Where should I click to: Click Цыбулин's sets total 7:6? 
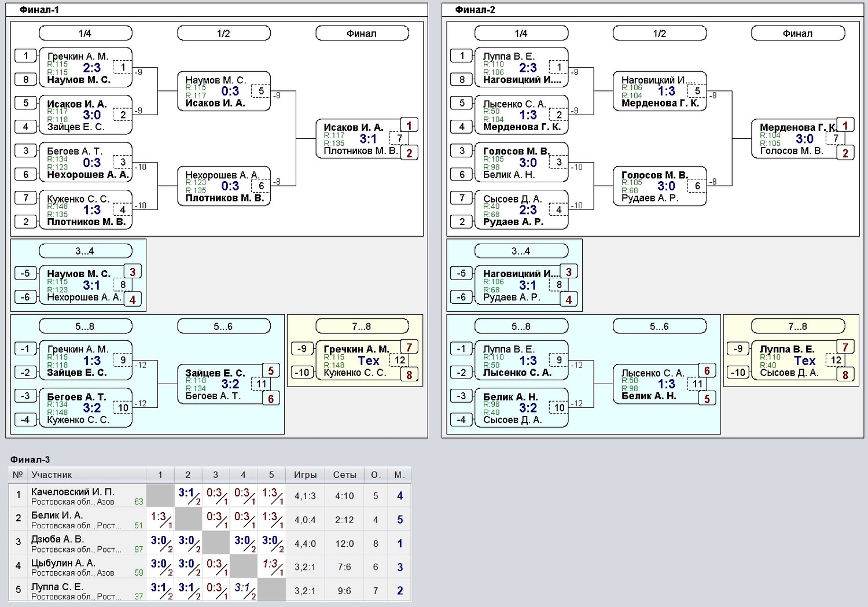click(x=344, y=567)
